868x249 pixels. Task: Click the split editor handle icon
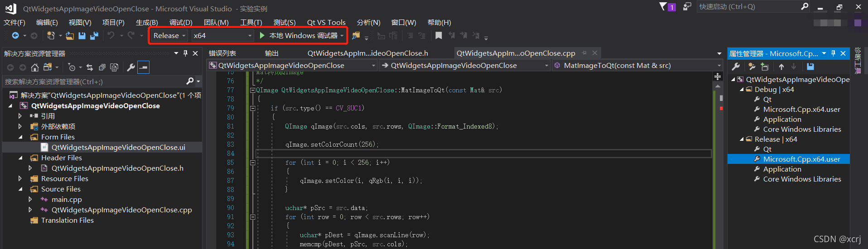point(718,77)
